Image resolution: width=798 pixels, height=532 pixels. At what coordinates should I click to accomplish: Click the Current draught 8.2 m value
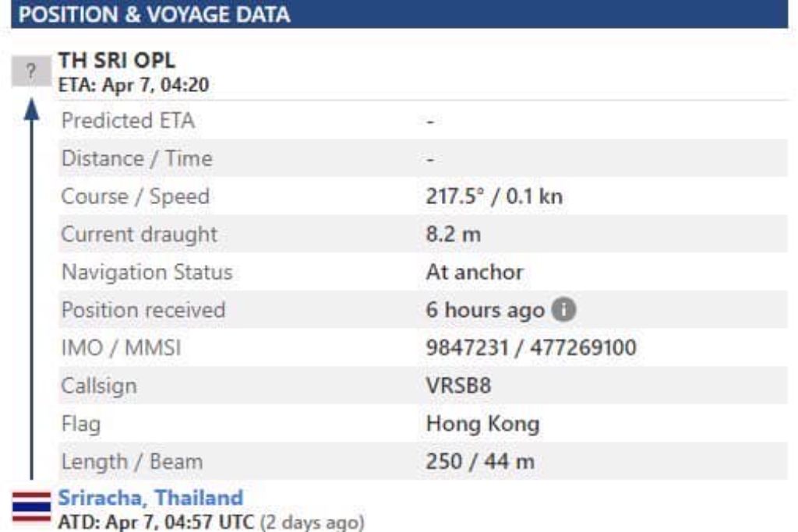point(453,234)
